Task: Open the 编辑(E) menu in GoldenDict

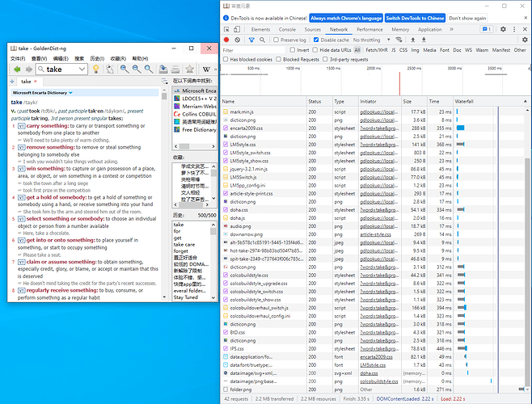Action: tap(61, 59)
